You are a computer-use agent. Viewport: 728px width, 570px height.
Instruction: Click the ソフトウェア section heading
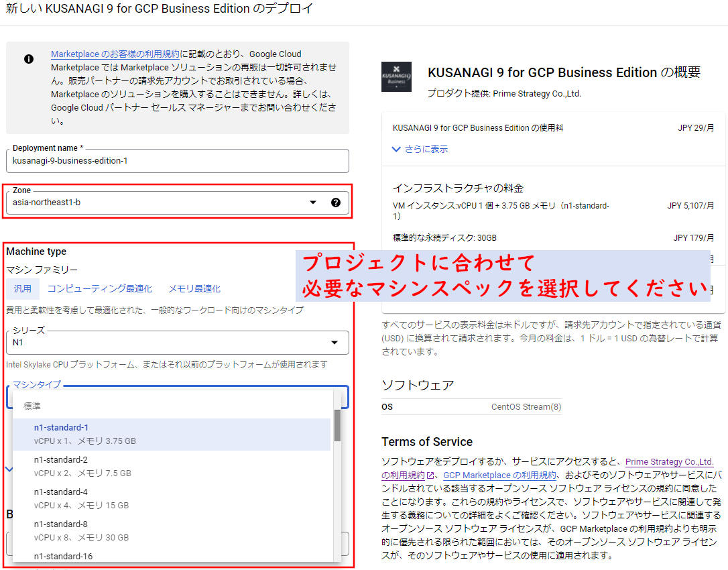pyautogui.click(x=418, y=385)
